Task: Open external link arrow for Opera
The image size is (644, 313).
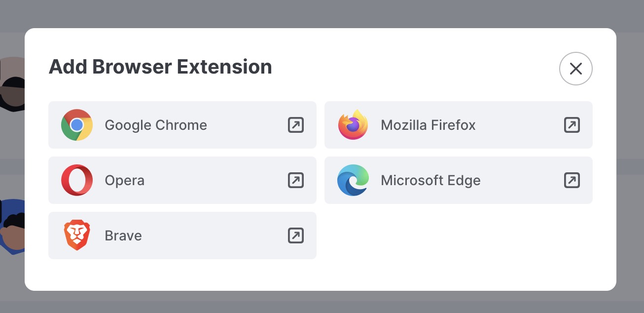Action: [x=296, y=180]
